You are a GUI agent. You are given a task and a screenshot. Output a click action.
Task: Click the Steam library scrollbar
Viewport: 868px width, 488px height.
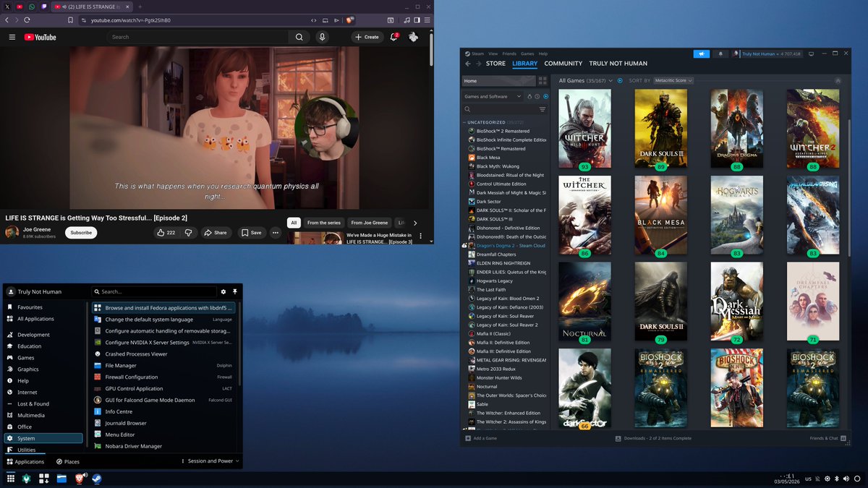pos(849,188)
